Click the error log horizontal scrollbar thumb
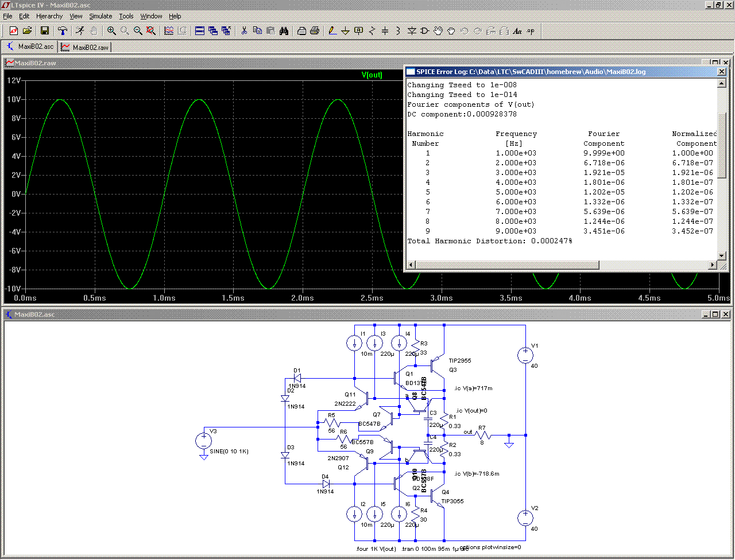The image size is (735, 560). click(x=507, y=265)
